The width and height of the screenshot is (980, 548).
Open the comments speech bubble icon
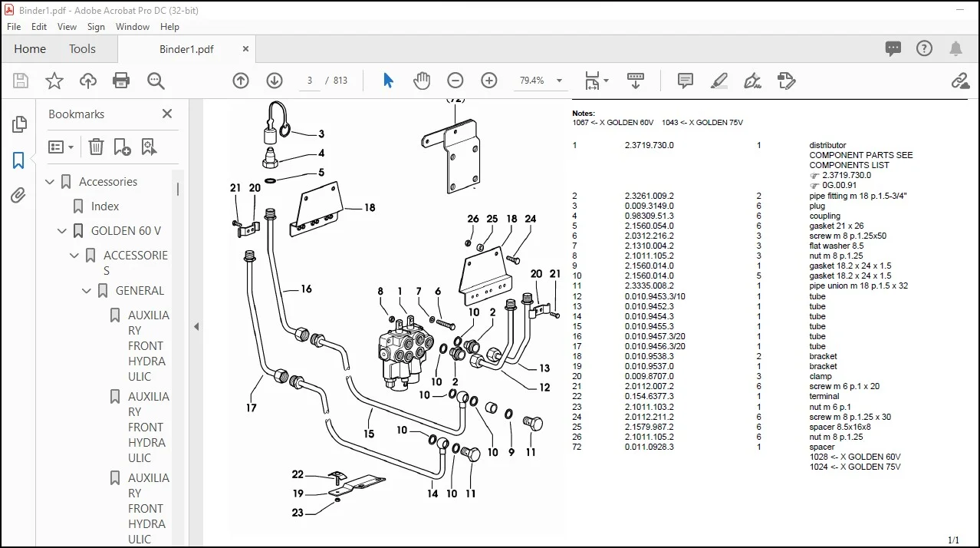893,48
